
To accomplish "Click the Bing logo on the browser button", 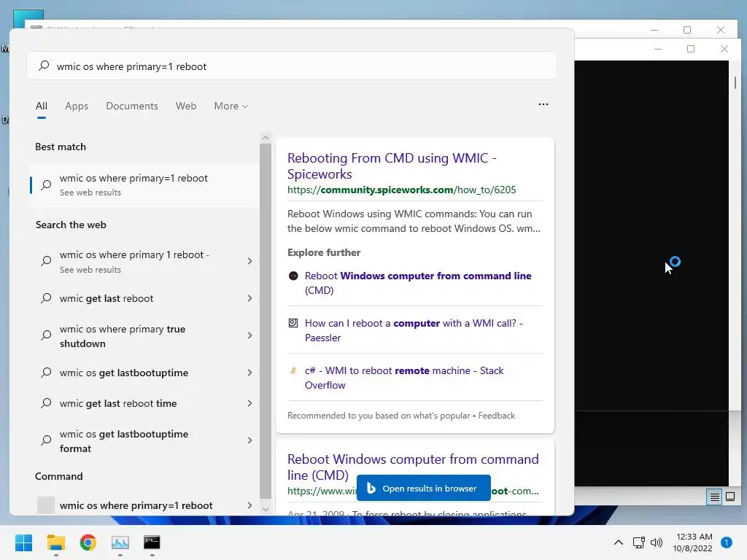I will (371, 488).
